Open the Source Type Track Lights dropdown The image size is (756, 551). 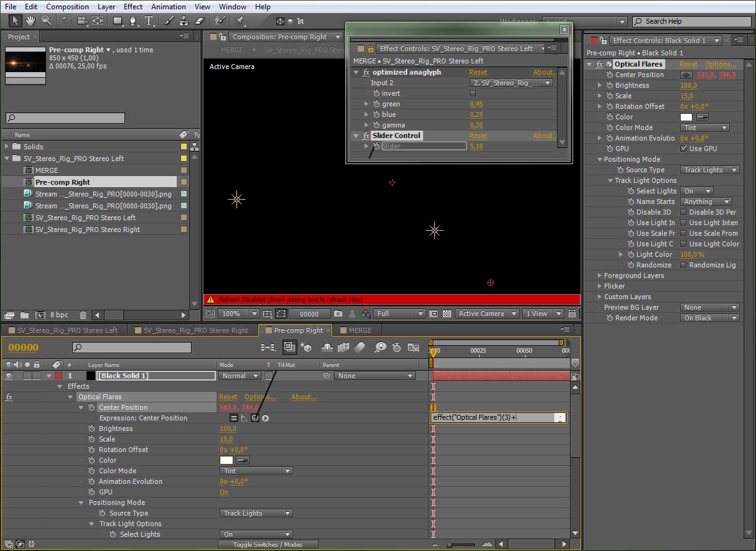709,170
